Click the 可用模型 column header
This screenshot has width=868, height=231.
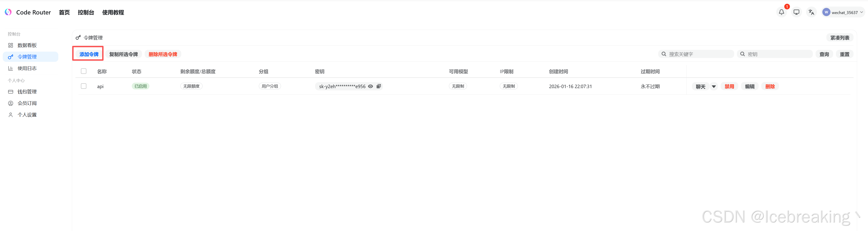[x=458, y=72]
